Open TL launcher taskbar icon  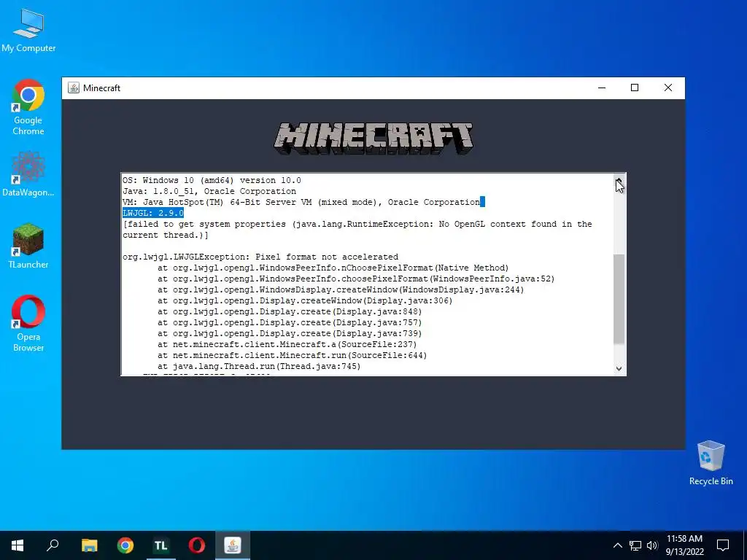[x=161, y=545]
